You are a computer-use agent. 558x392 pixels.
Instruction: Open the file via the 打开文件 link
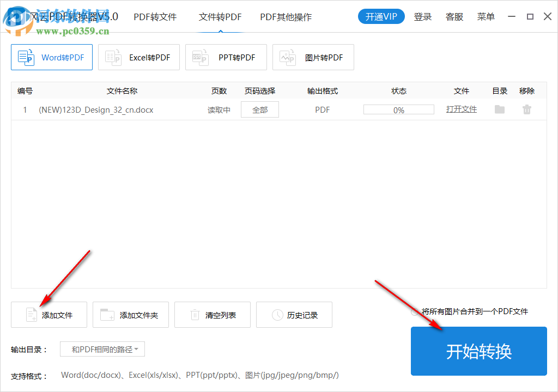[x=461, y=109]
